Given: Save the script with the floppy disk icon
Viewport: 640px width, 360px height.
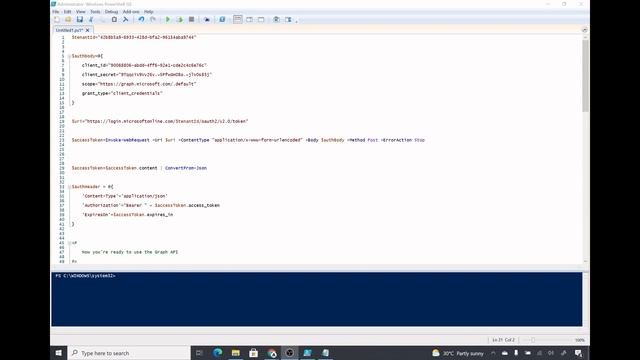Looking at the screenshot, I should 80,20.
